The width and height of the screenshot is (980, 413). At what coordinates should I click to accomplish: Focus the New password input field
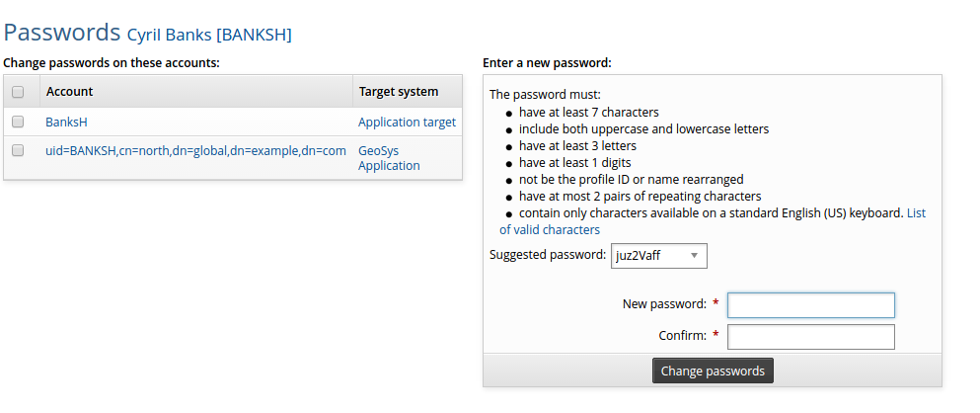pyautogui.click(x=810, y=305)
